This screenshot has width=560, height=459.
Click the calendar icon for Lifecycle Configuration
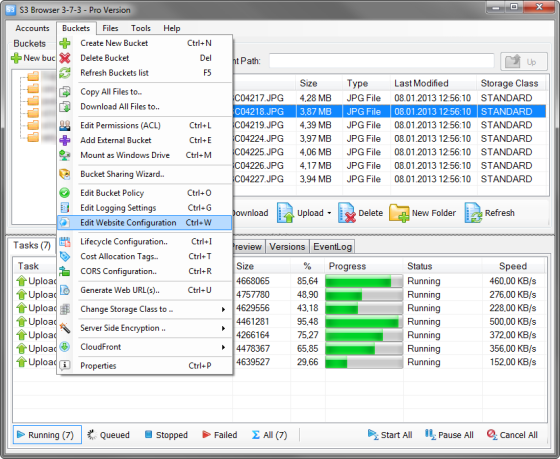65,242
